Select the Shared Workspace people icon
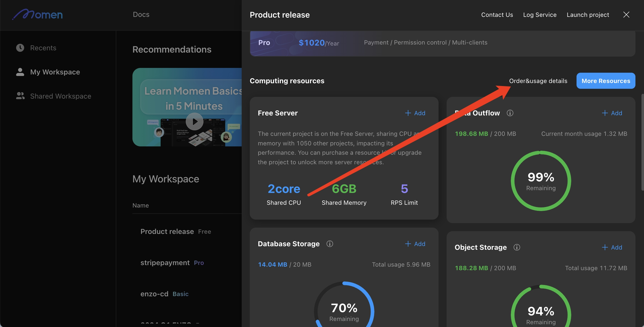 tap(20, 96)
